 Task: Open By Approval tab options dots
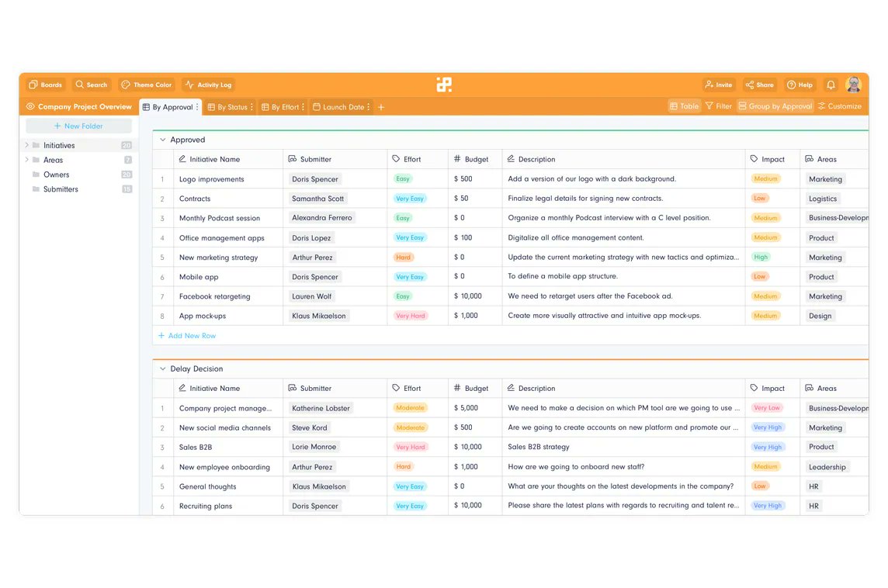(198, 107)
